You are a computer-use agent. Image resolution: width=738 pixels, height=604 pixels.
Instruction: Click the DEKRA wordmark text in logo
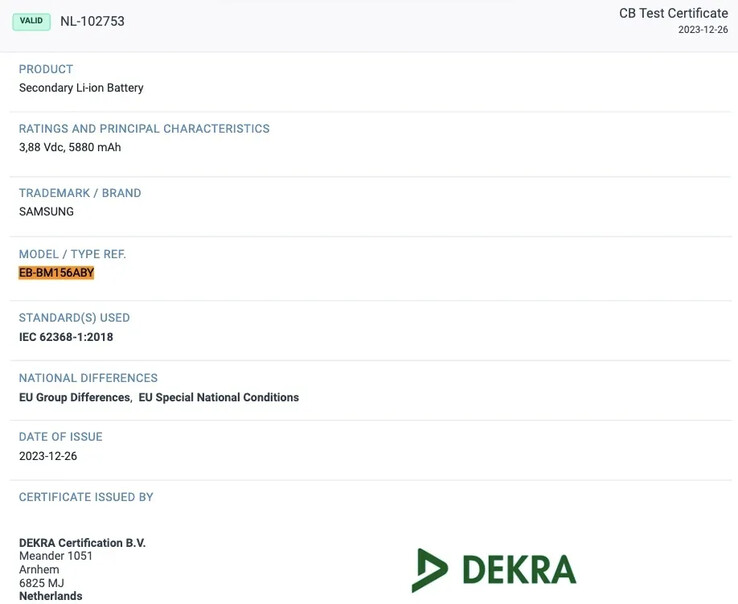click(x=519, y=570)
